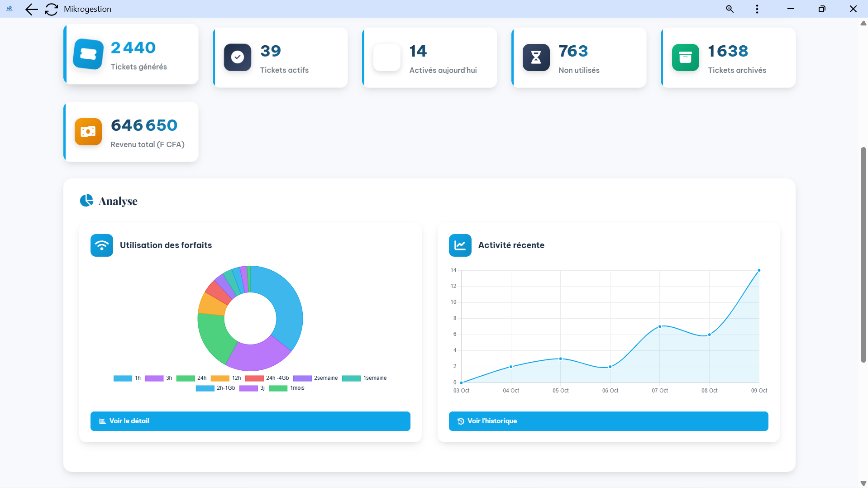Click the checkmark icon for Tickets actifs
Viewport: 868px width, 488px height.
[237, 57]
